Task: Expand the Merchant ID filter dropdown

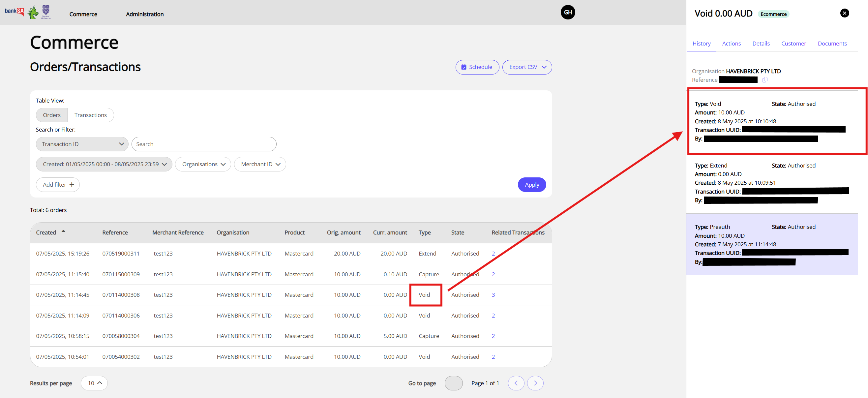Action: [x=260, y=165]
